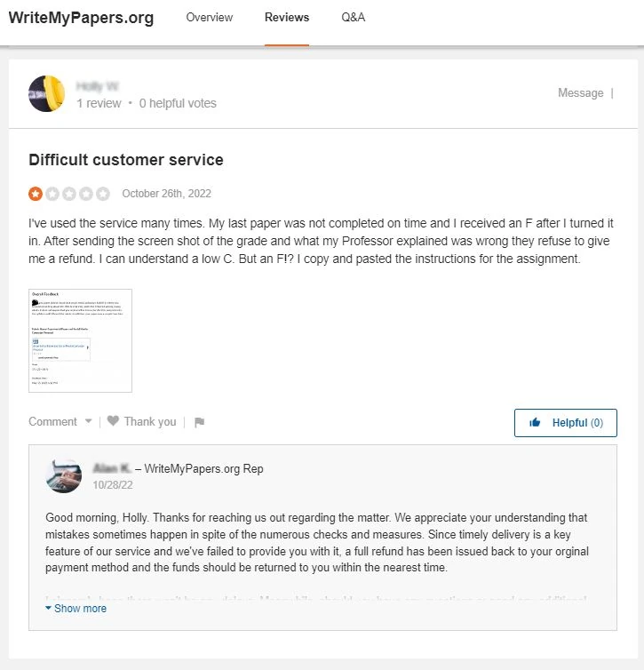The height and width of the screenshot is (670, 644).
Task: Switch to the Q&A tab
Action: (353, 18)
